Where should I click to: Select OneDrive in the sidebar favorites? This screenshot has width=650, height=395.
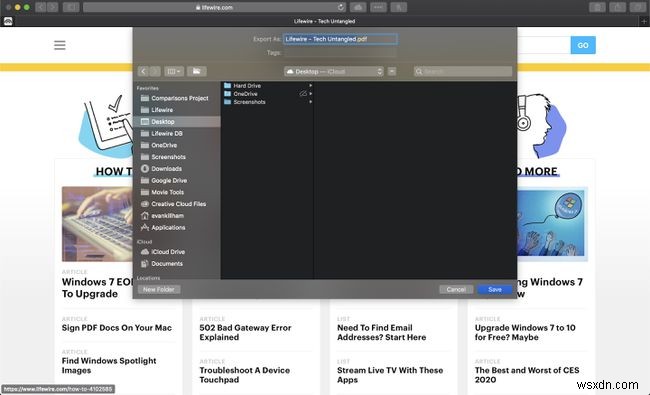coord(177,145)
